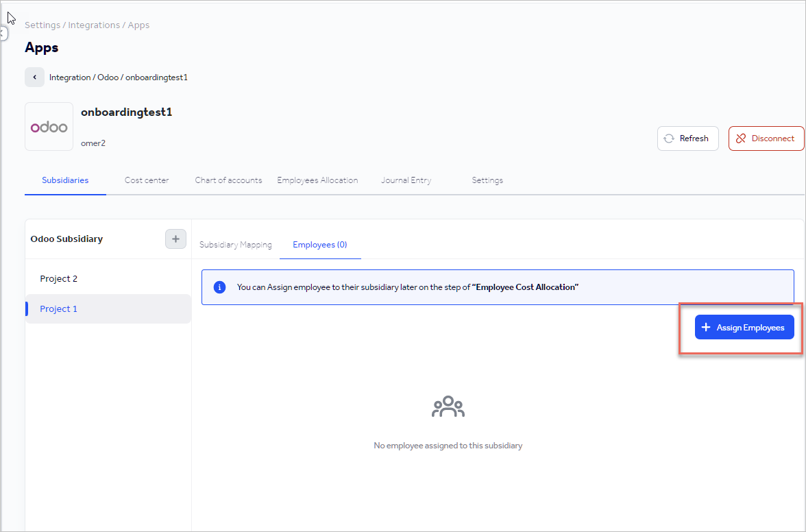Select the Project 2 subsidiary

pos(58,278)
